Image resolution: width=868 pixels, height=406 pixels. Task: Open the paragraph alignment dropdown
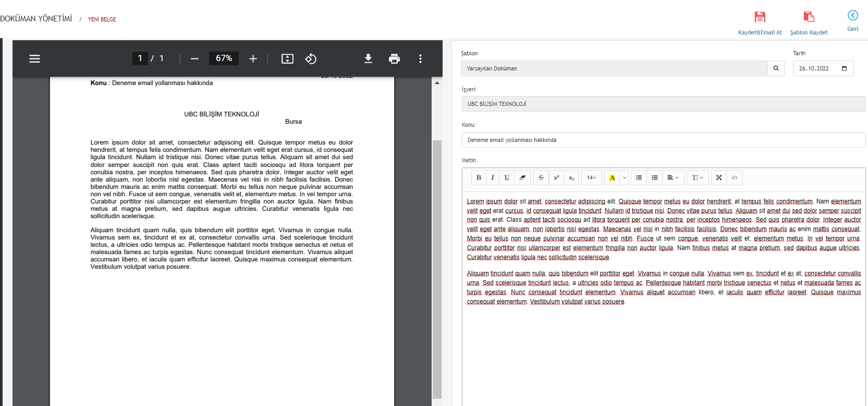[x=673, y=178]
